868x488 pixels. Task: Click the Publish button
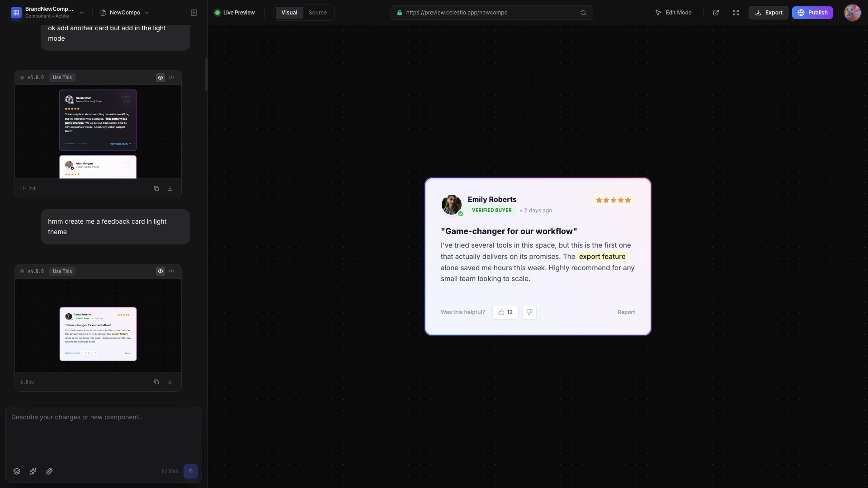(812, 13)
